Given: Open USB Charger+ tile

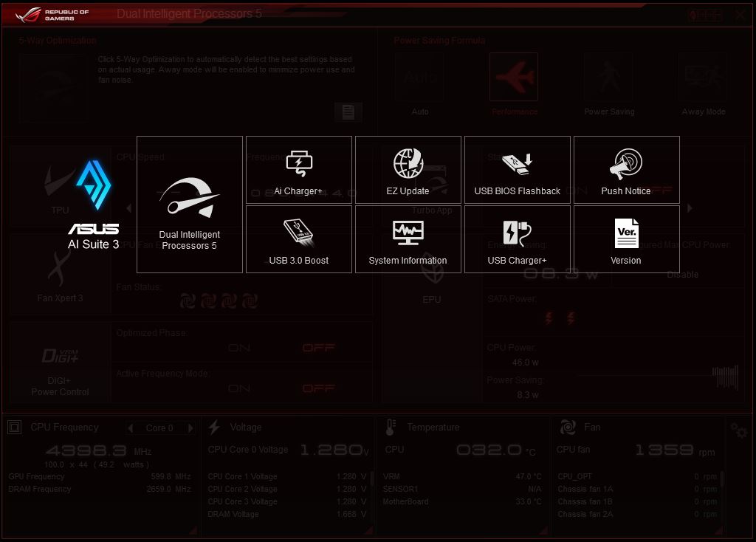Looking at the screenshot, I should pyautogui.click(x=518, y=239).
